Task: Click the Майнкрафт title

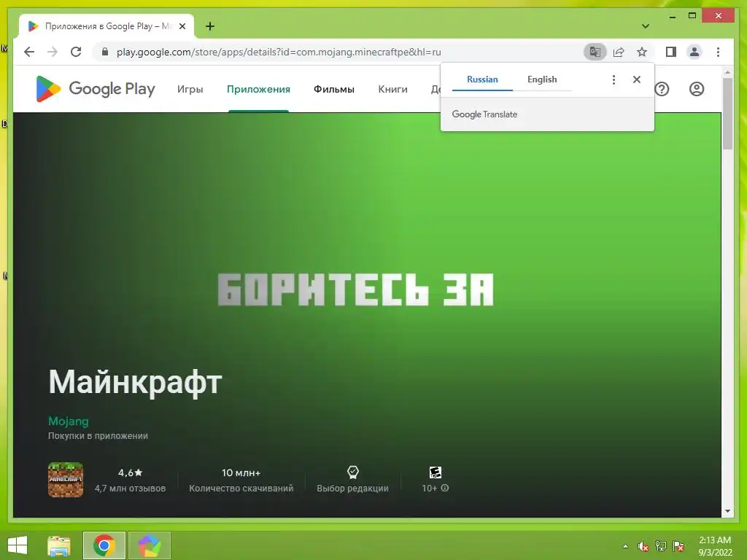Action: [135, 382]
